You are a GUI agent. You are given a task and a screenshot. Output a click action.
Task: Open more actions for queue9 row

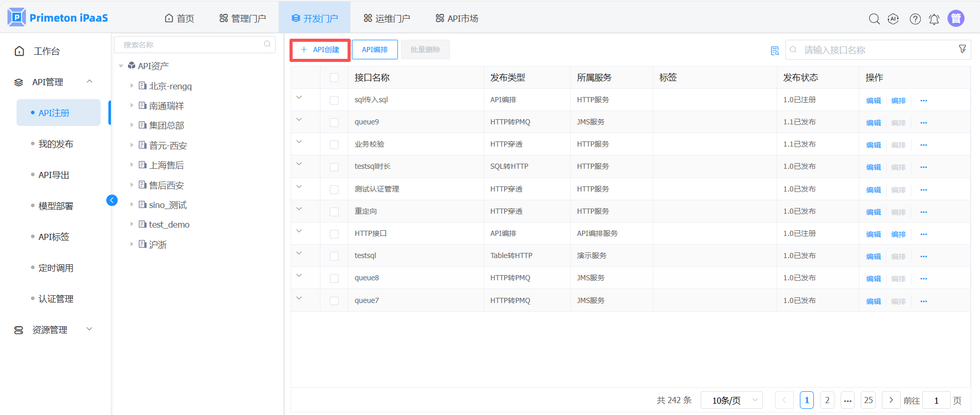(x=924, y=123)
